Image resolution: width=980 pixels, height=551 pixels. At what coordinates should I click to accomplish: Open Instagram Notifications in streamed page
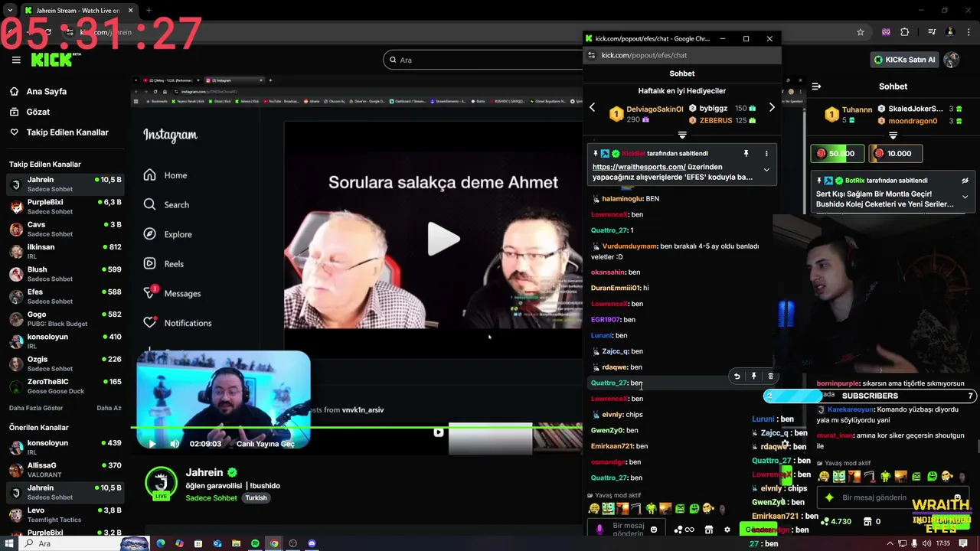pos(178,323)
